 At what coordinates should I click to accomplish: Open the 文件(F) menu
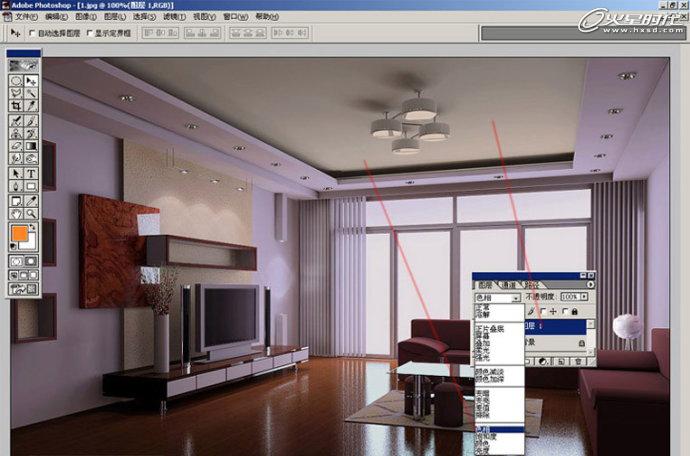pyautogui.click(x=26, y=17)
